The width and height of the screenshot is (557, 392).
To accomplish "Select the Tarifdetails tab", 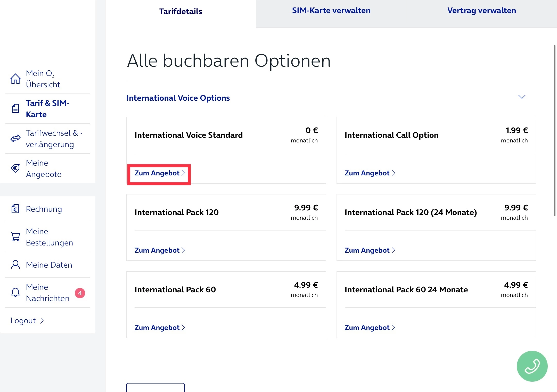I will (x=181, y=12).
